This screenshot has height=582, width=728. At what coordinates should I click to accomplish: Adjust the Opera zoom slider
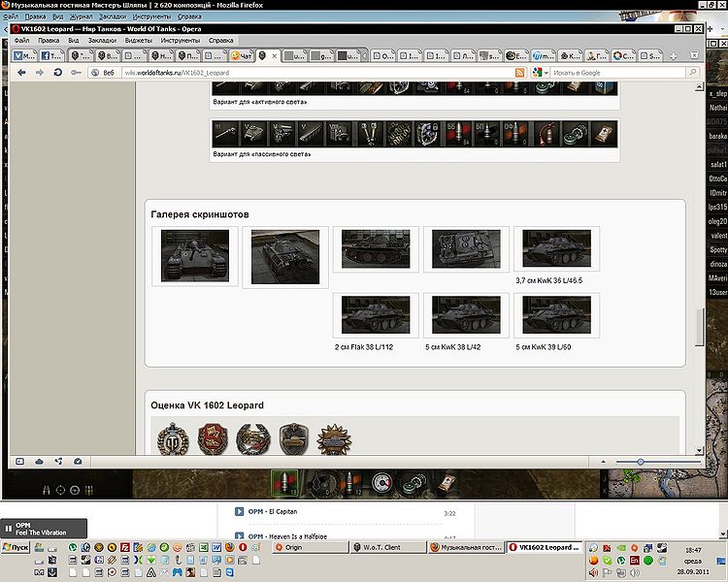(x=641, y=462)
